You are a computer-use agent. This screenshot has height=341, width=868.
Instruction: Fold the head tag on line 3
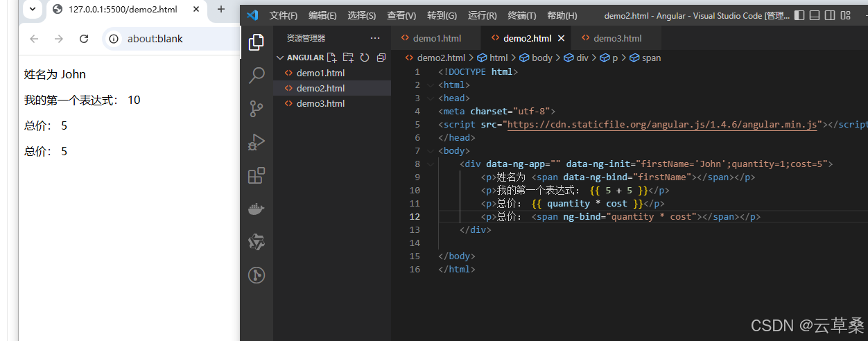pyautogui.click(x=431, y=98)
